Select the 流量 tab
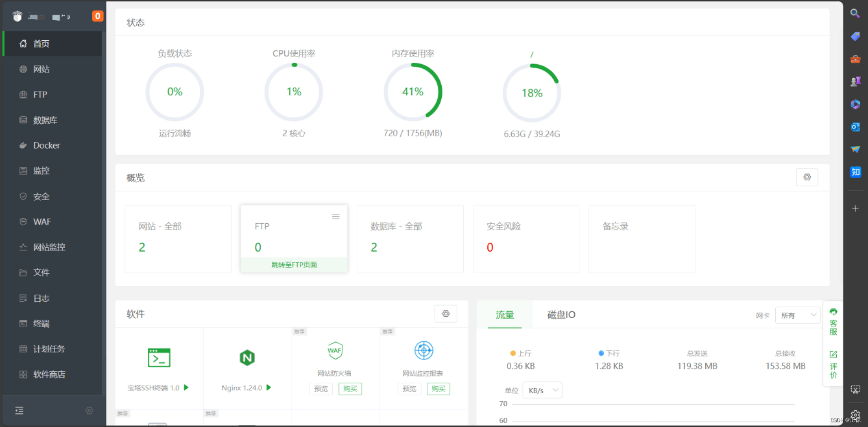This screenshot has height=427, width=868. coord(505,315)
